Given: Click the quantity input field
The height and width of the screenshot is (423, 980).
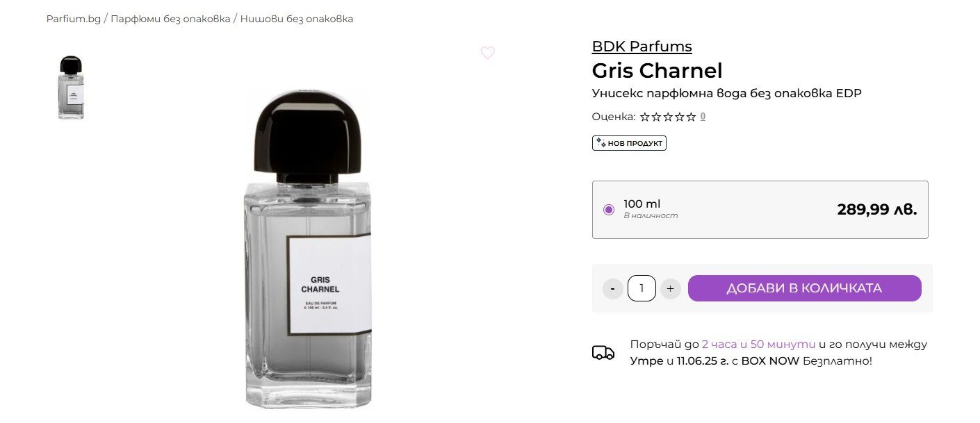Looking at the screenshot, I should [642, 288].
